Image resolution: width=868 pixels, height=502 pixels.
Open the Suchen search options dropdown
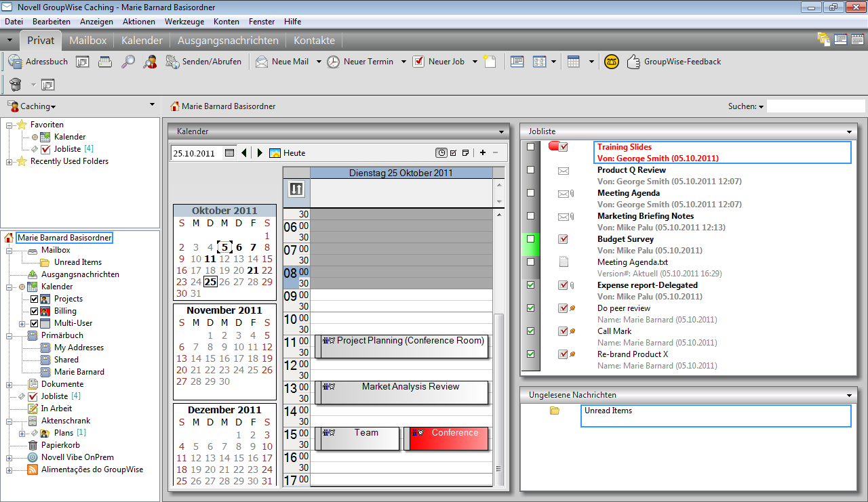point(761,107)
